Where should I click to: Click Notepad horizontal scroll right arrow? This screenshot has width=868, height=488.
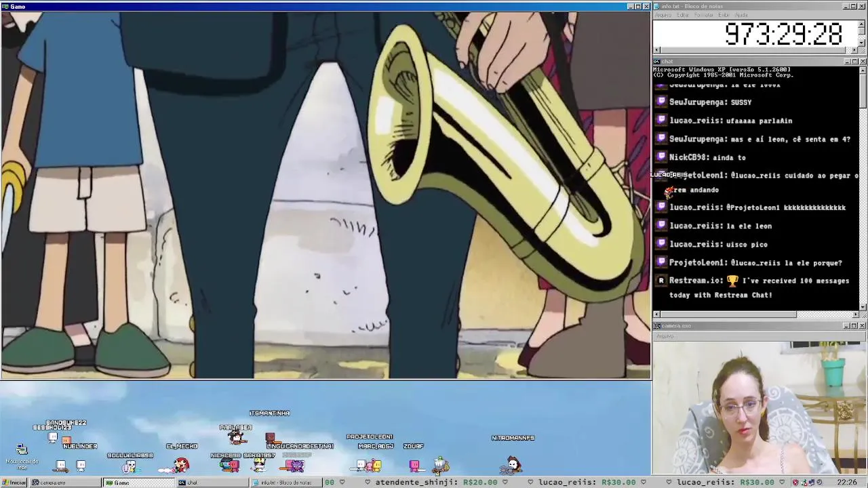point(856,50)
